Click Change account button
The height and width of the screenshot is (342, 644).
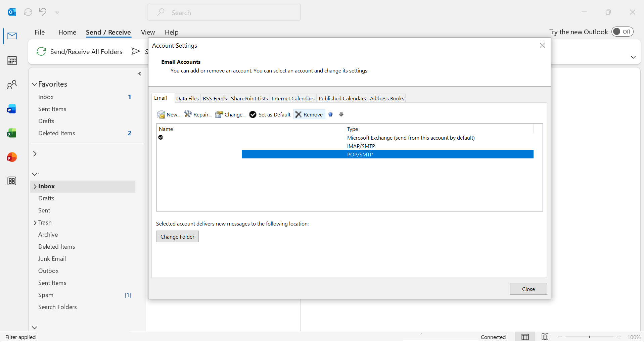[230, 114]
